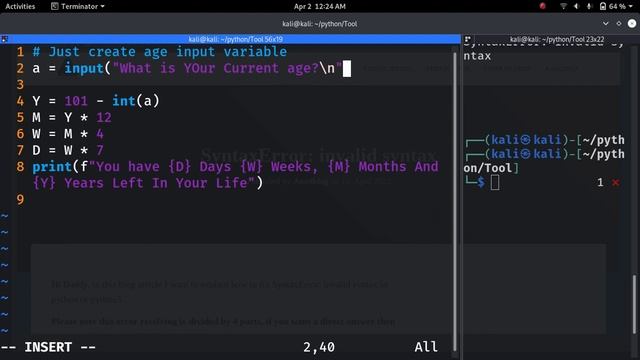This screenshot has height=360, width=640.
Task: Click the 'print' keyword on line 8
Action: (x=52, y=167)
